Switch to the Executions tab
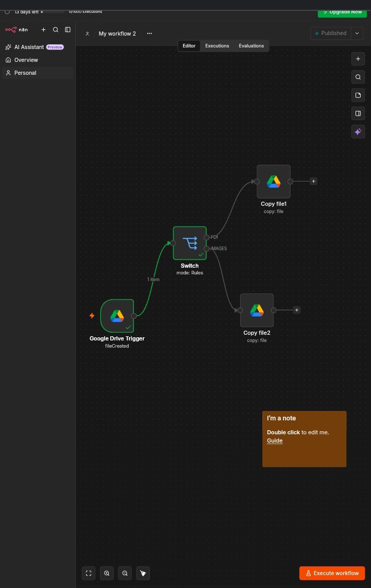This screenshot has width=371, height=588. 217,46
